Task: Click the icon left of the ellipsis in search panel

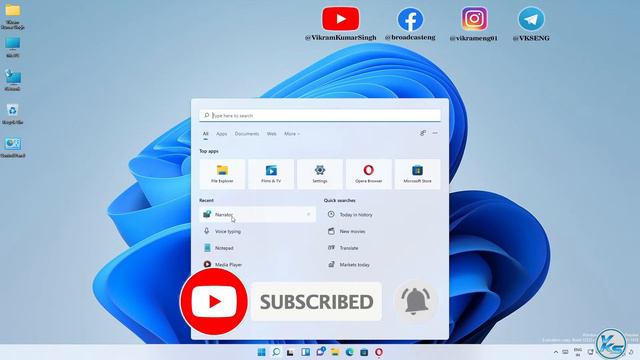Action: tap(423, 133)
